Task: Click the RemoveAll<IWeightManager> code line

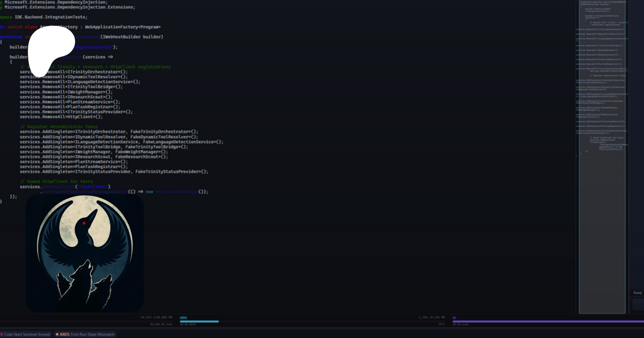Action: pyautogui.click(x=66, y=92)
